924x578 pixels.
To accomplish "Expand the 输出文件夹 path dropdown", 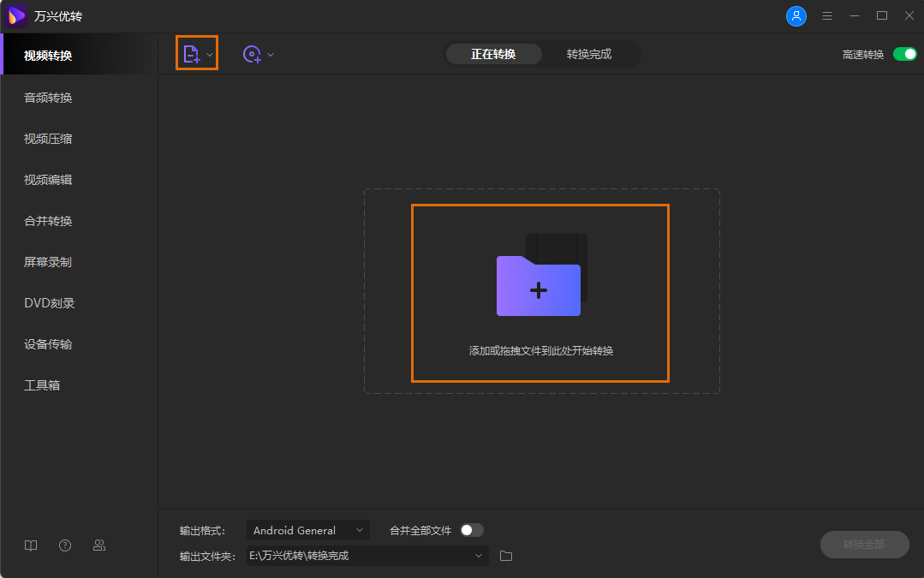I will [479, 555].
